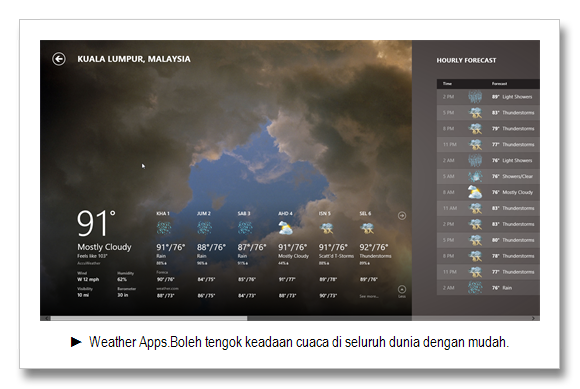Select the SAB 3 day header
This screenshot has height=389, width=580.
pos(244,213)
